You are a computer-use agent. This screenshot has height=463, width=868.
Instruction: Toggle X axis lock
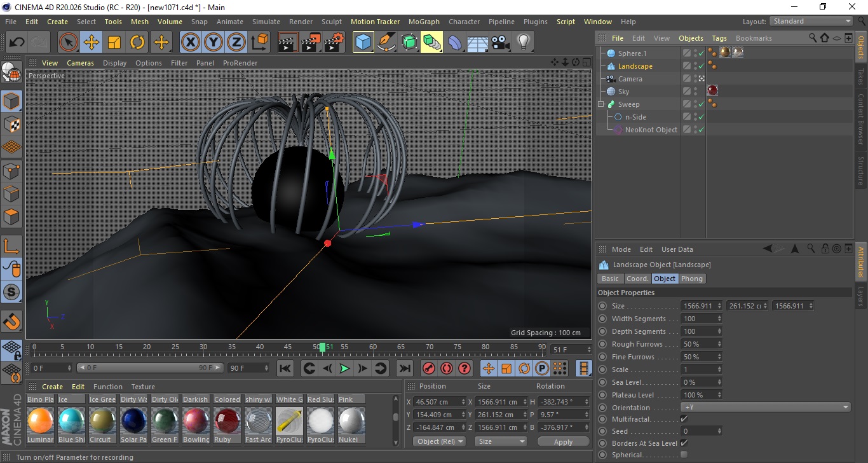(190, 43)
